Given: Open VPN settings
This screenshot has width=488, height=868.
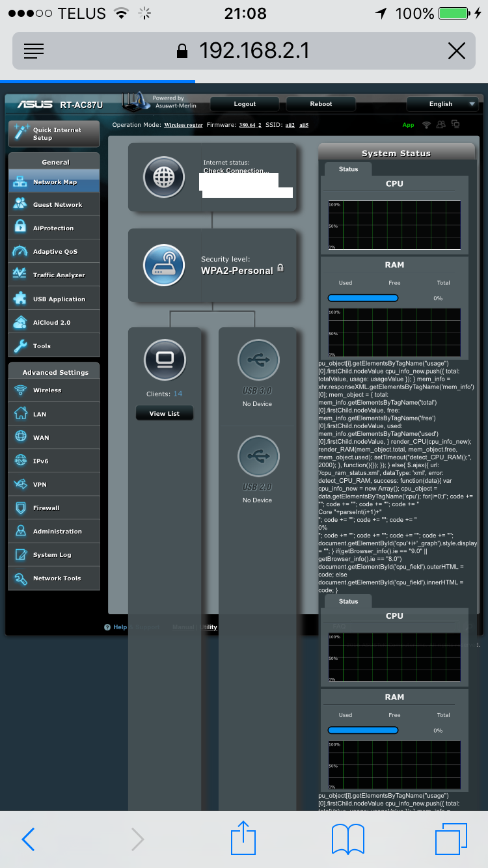Looking at the screenshot, I should (x=53, y=485).
